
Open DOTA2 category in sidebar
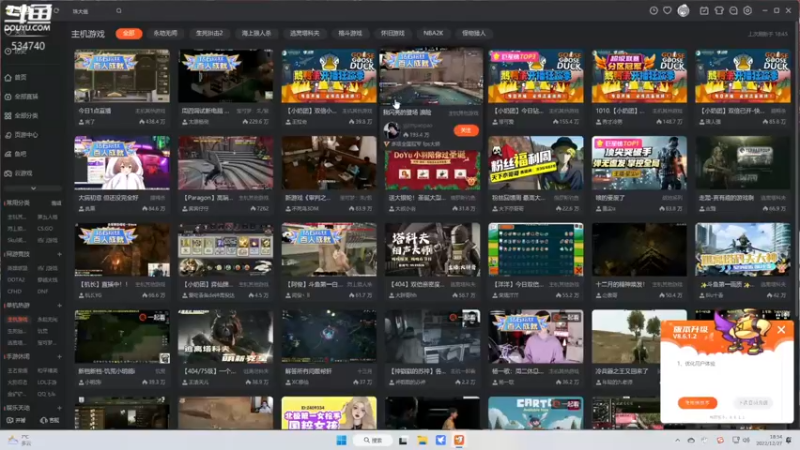[x=16, y=280]
